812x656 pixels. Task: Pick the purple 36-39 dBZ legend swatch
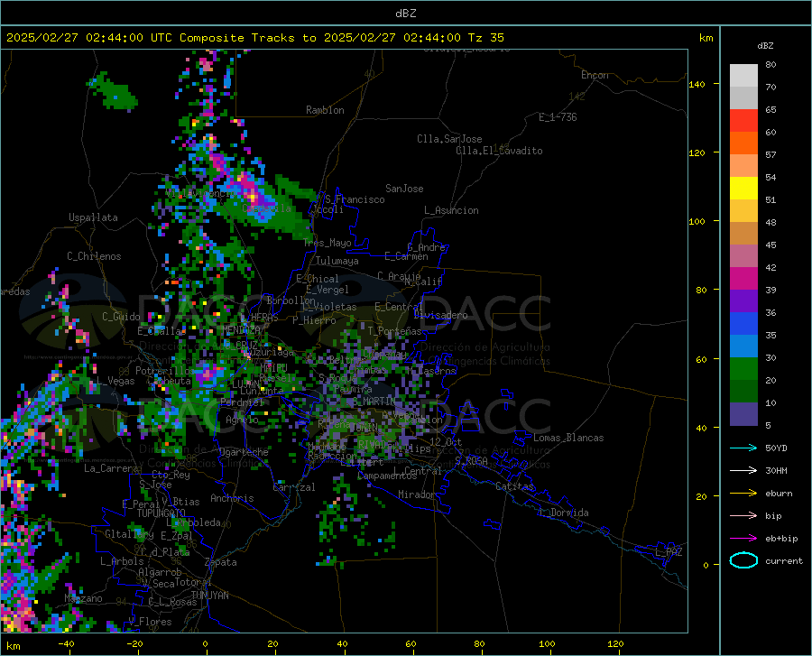tap(743, 301)
